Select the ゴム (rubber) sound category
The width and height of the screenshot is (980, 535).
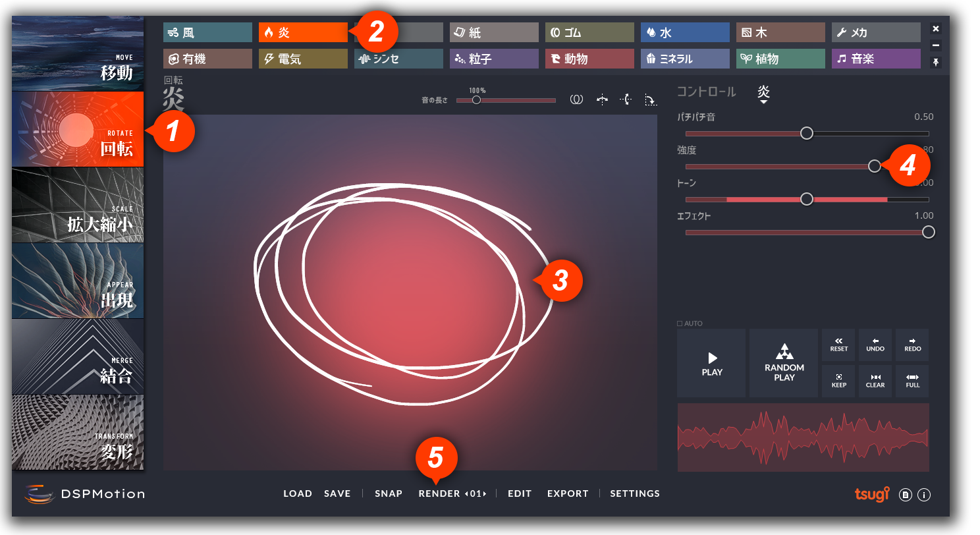(x=589, y=32)
